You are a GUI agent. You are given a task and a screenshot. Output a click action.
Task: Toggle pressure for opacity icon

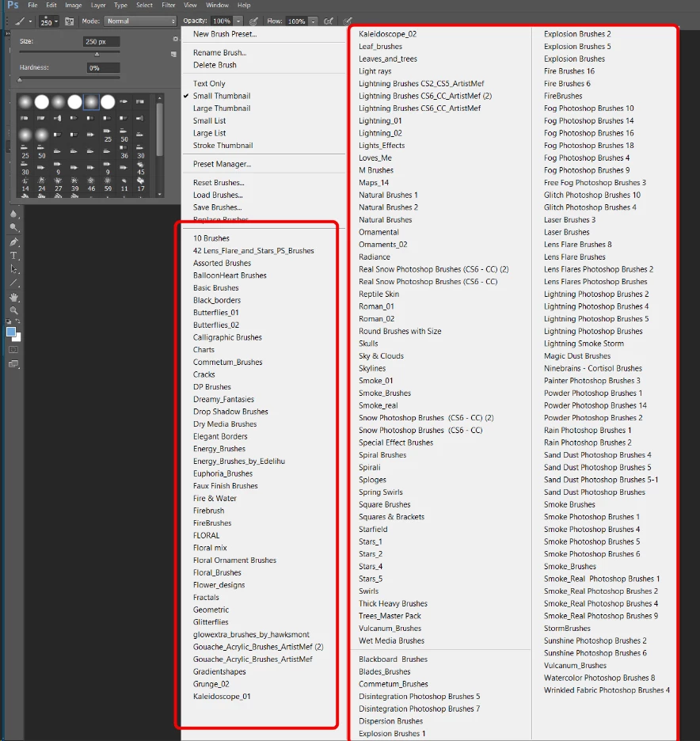pyautogui.click(x=254, y=21)
